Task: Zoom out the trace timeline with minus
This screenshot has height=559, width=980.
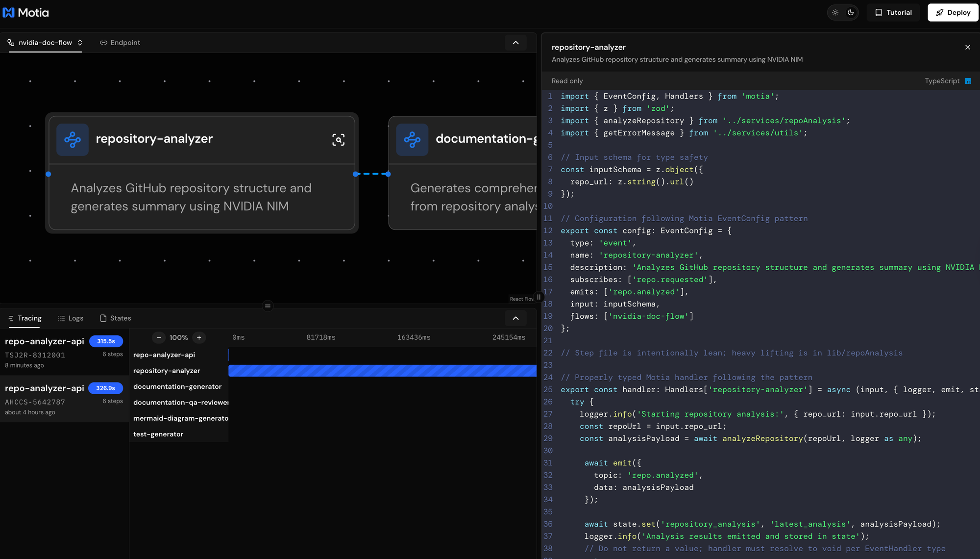Action: pyautogui.click(x=159, y=337)
